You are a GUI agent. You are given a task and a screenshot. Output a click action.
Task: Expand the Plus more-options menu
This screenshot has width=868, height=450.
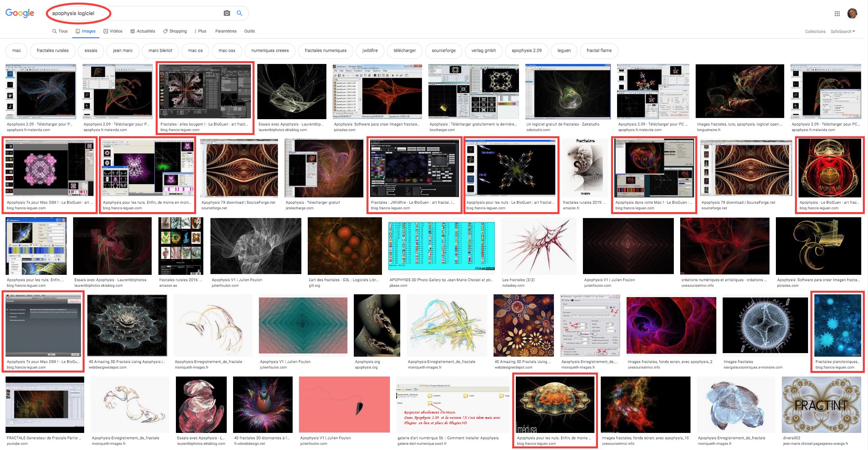[x=201, y=31]
